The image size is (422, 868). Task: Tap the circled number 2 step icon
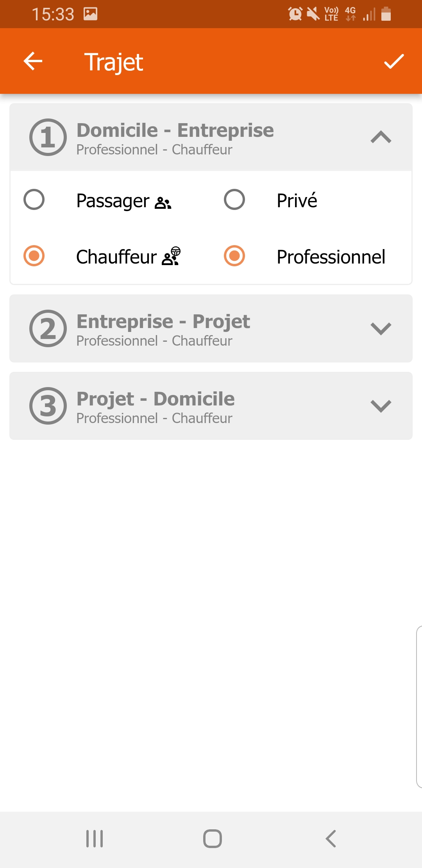pyautogui.click(x=48, y=328)
